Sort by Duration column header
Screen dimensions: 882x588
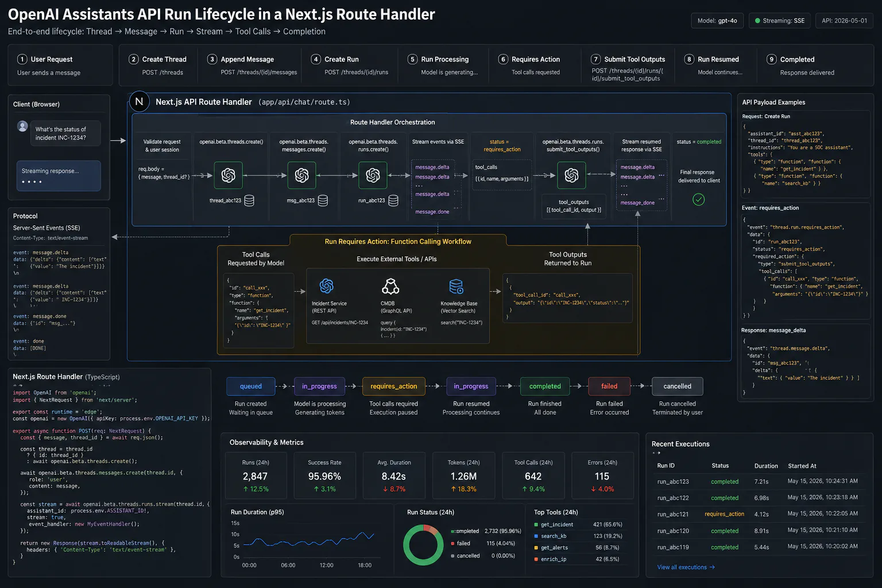[x=766, y=466]
